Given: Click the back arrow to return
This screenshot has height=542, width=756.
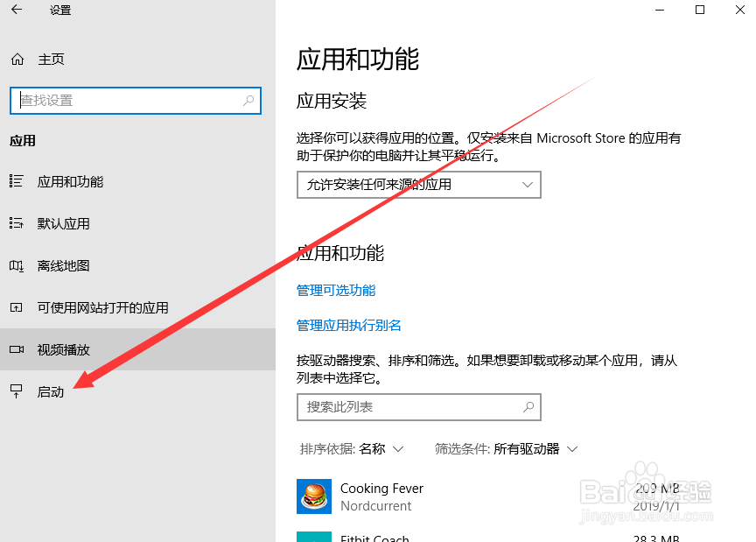Looking at the screenshot, I should coord(16,10).
